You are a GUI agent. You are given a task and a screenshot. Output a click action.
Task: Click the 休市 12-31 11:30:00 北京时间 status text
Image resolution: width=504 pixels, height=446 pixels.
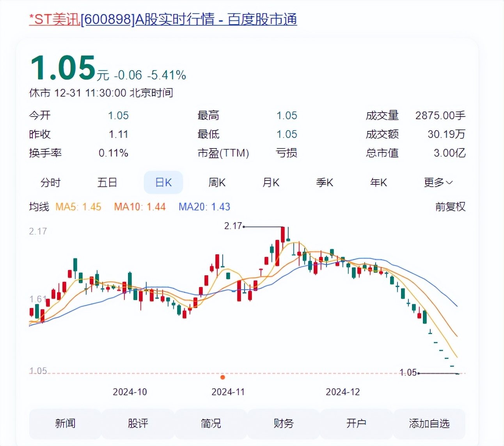coord(101,93)
